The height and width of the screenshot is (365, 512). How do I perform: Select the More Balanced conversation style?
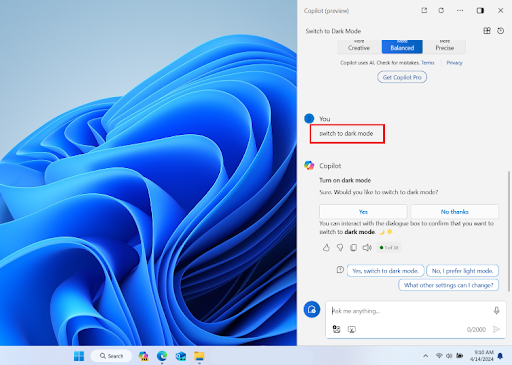[402, 46]
